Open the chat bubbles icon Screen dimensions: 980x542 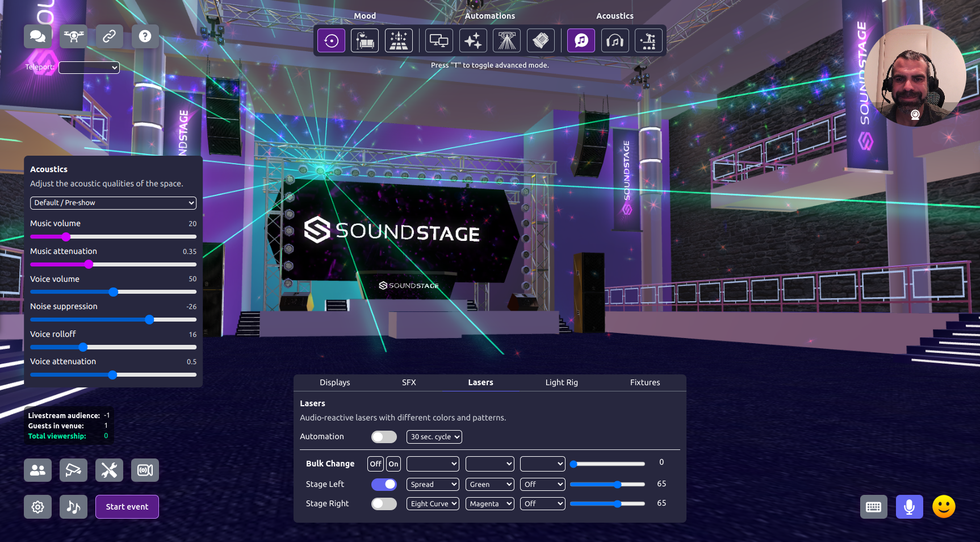point(37,36)
